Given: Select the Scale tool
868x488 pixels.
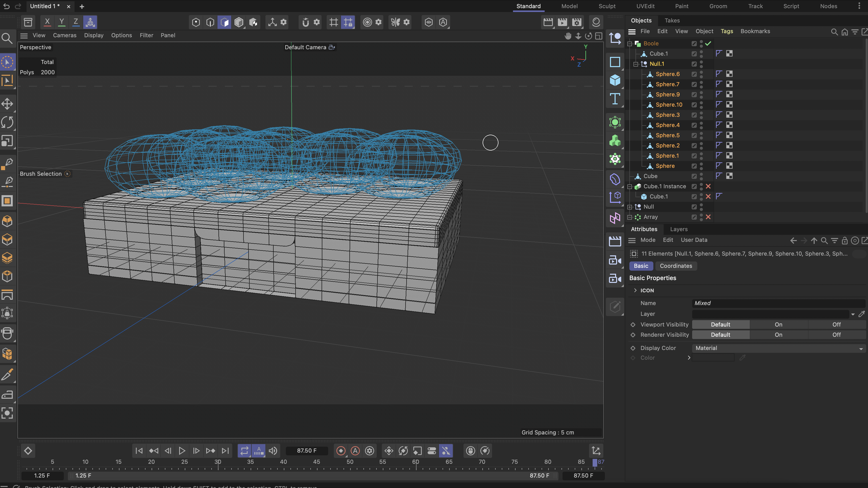Looking at the screenshot, I should tap(7, 141).
